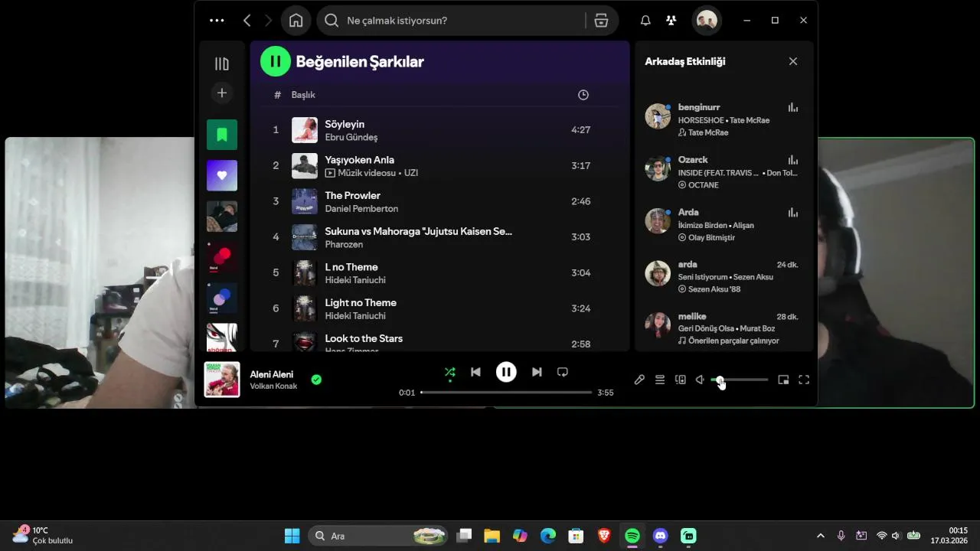Toggle shuffle in the player
Screen dimensions: 980x551
tap(450, 373)
